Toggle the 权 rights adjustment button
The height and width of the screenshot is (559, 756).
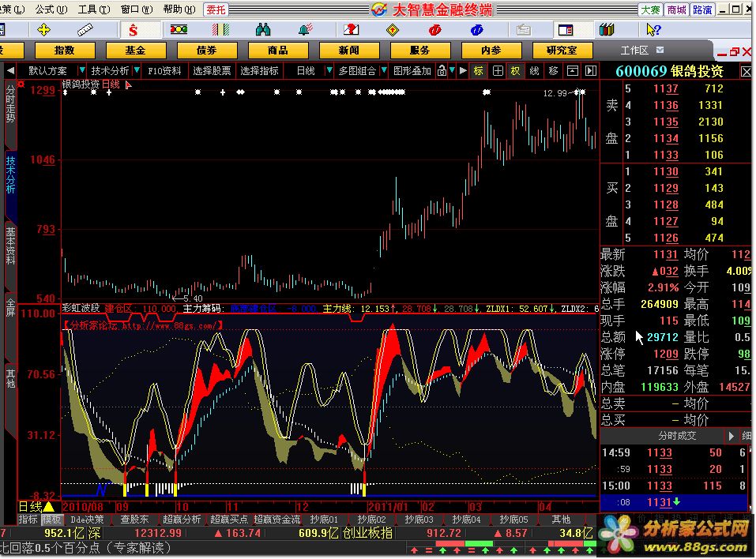coord(515,71)
